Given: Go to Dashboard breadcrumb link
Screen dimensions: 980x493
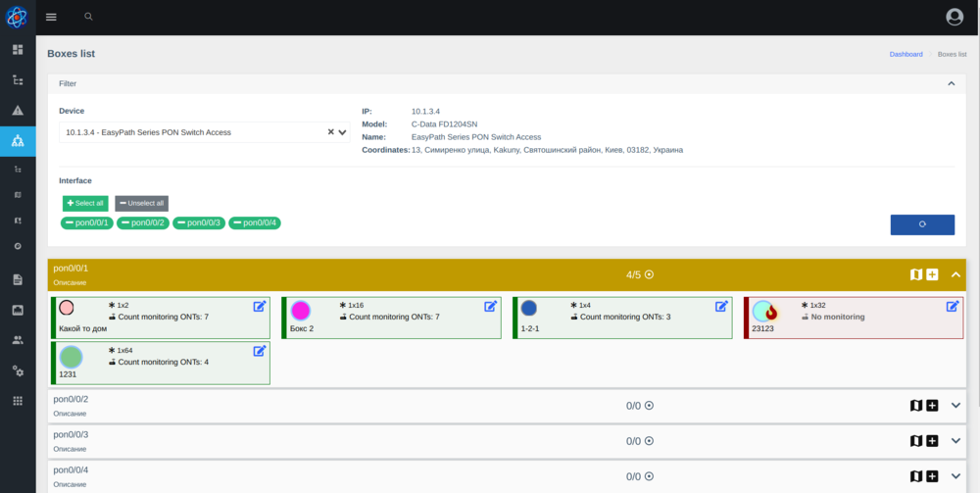Looking at the screenshot, I should (906, 54).
